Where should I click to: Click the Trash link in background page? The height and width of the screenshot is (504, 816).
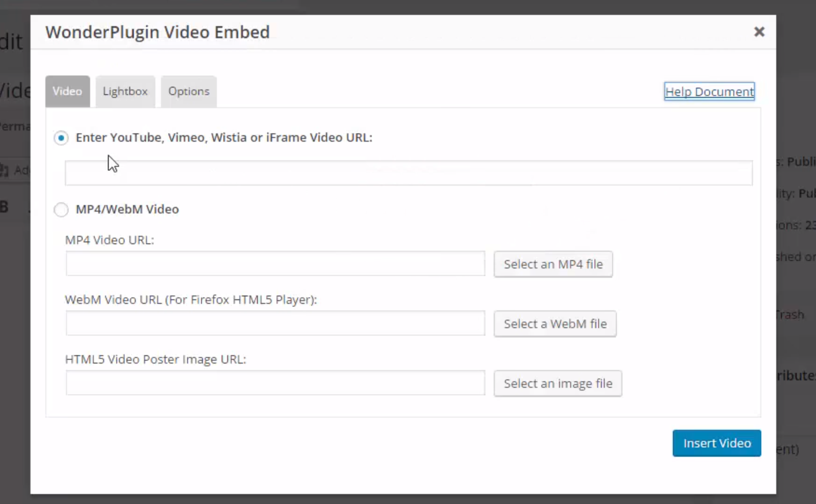click(790, 314)
